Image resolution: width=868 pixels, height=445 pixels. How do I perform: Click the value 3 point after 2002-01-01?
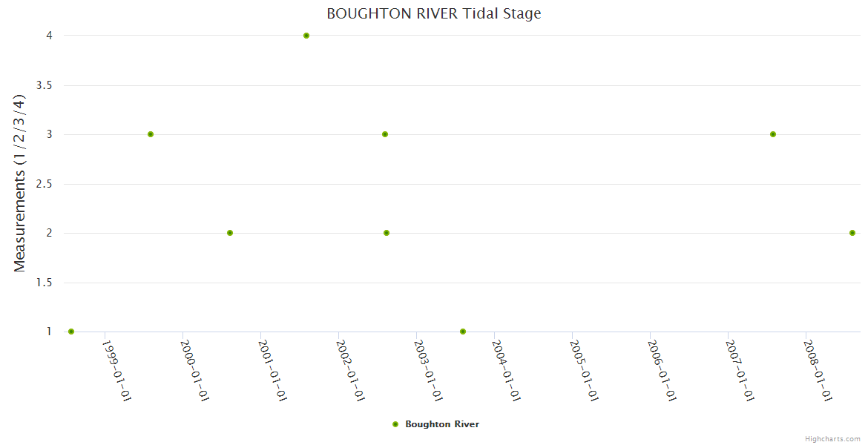[385, 134]
